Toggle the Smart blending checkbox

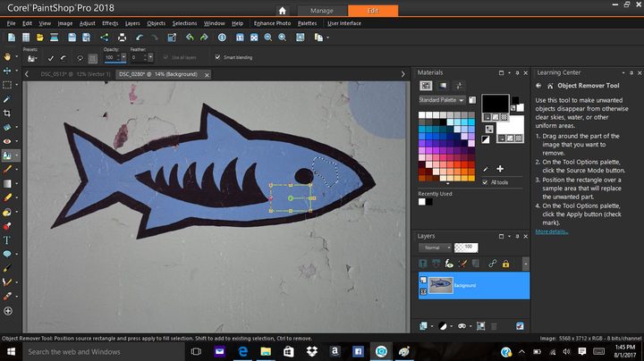[x=217, y=57]
